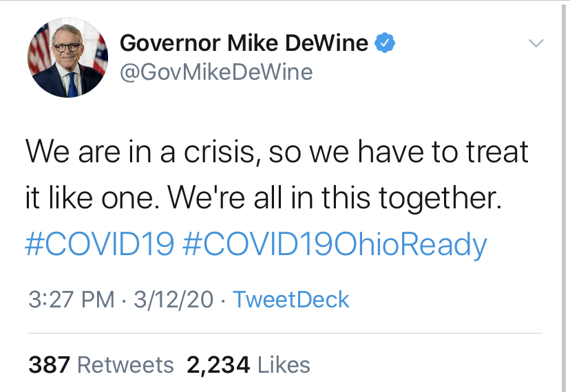Follow the #COVID19OhioReady hashtag link
Viewport: 570px width, 392px height.
pyautogui.click(x=335, y=245)
